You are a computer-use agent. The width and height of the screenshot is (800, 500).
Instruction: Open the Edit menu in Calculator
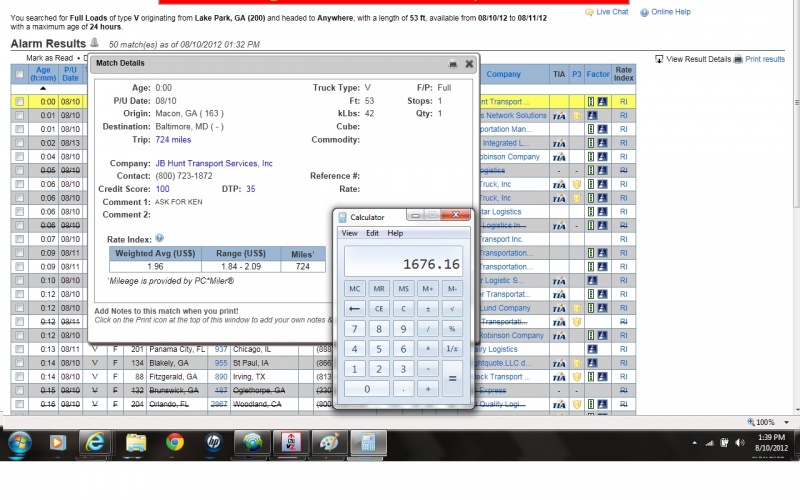click(x=372, y=233)
